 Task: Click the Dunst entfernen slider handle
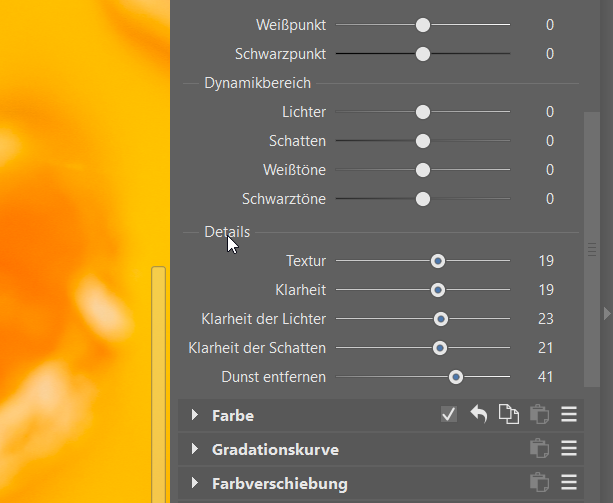(456, 377)
